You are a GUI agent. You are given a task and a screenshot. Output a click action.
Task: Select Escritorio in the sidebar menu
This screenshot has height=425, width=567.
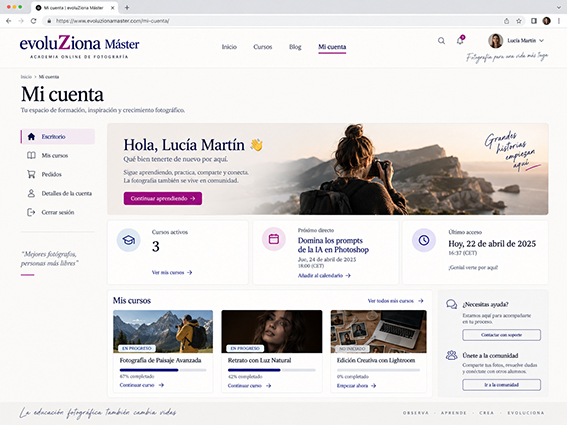[x=58, y=136]
